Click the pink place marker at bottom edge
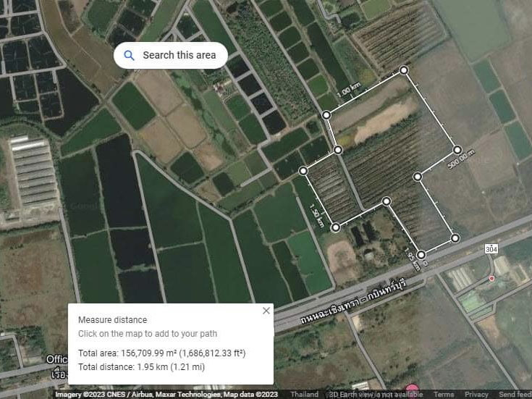532x399 pixels. (x=412, y=388)
